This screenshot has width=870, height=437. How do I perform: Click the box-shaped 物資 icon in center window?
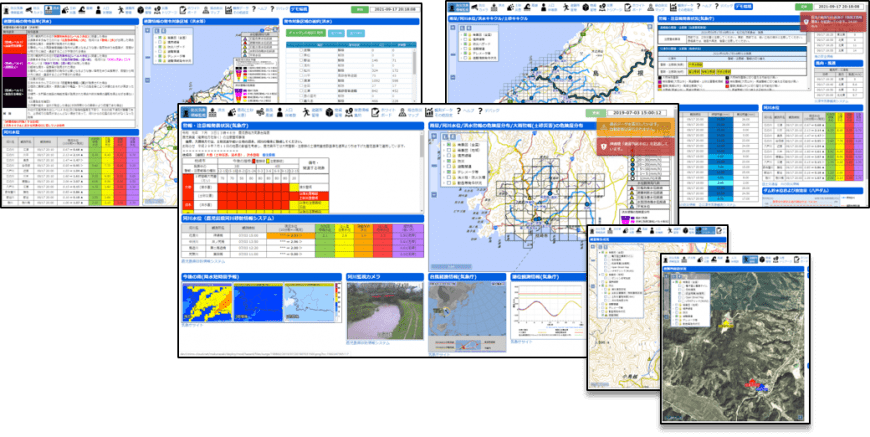click(x=330, y=113)
